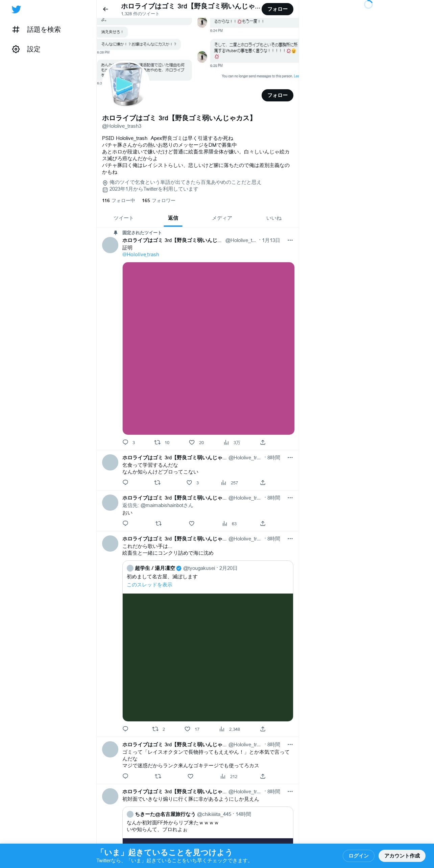434x868 pixels.
Task: Open the trash can profile avatar
Action: tap(126, 84)
